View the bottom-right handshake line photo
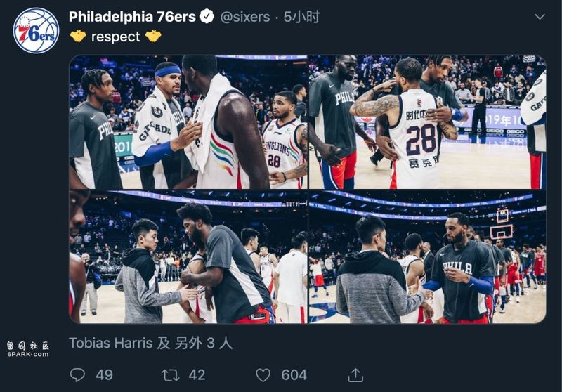 427,257
